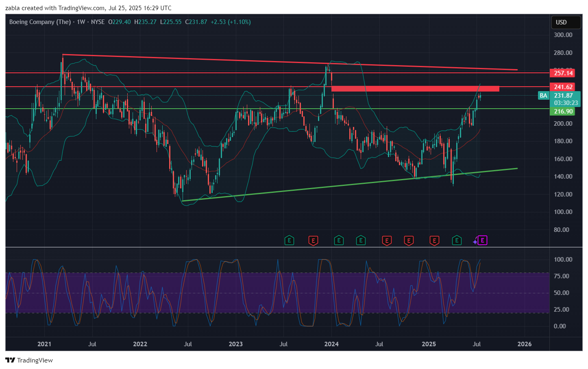Click the 75.00 stochastic axis label
Screen dimensions: 588x369
click(561, 276)
